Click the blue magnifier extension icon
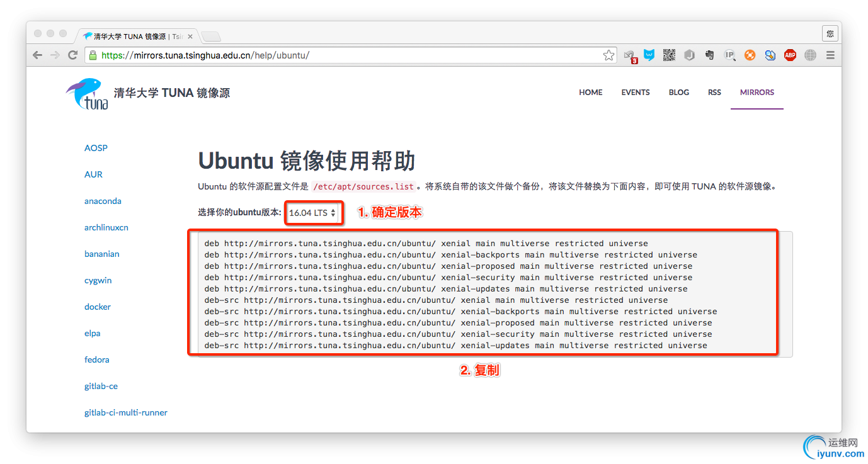 click(770, 55)
